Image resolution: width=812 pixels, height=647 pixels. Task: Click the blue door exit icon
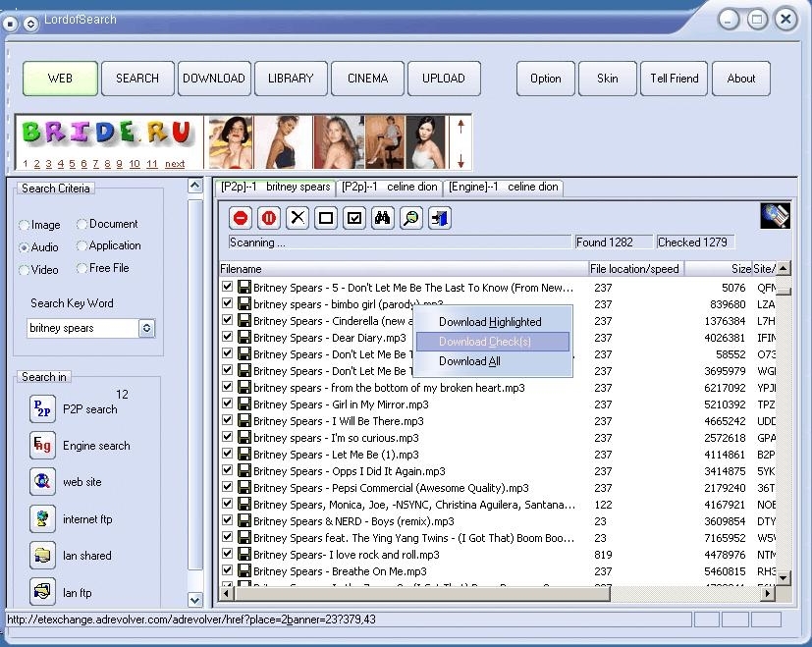click(x=440, y=218)
